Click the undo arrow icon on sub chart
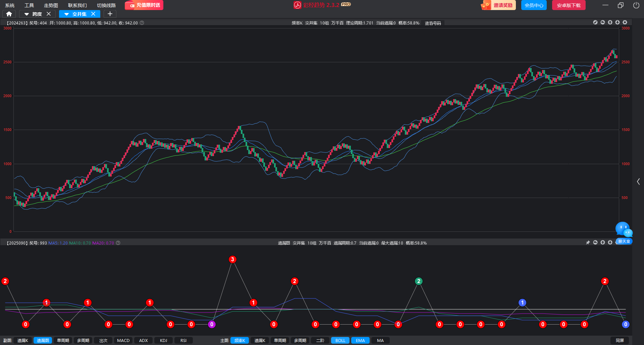Image resolution: width=644 pixels, height=345 pixels. pyautogui.click(x=595, y=243)
